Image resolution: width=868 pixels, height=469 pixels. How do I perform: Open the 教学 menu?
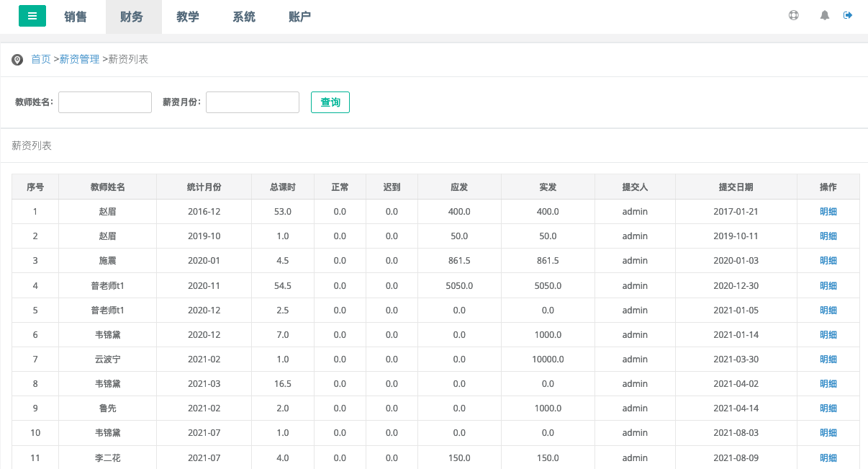coord(188,17)
